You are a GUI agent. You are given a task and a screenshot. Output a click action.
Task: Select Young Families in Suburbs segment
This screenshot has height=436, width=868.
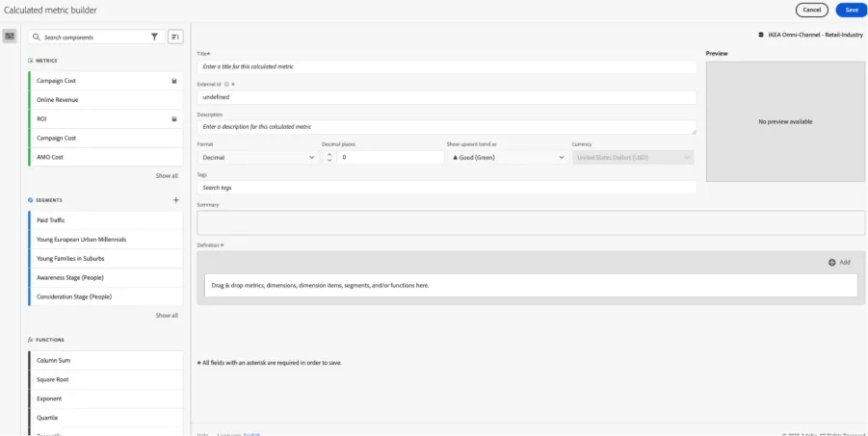(105, 258)
